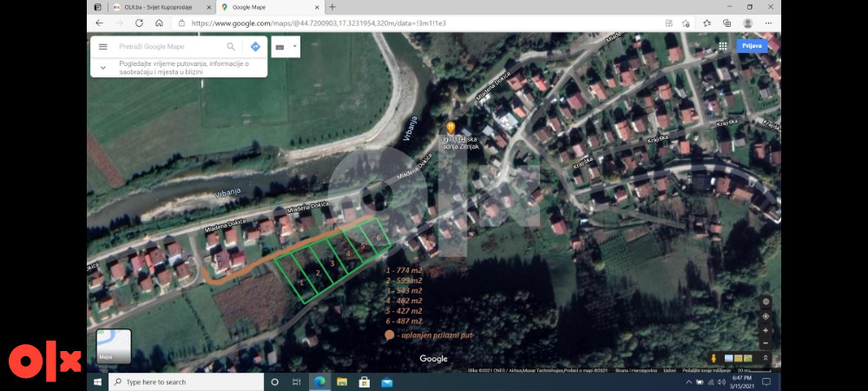The image size is (868, 391).
Task: View site info via lock icon
Action: coord(181,23)
